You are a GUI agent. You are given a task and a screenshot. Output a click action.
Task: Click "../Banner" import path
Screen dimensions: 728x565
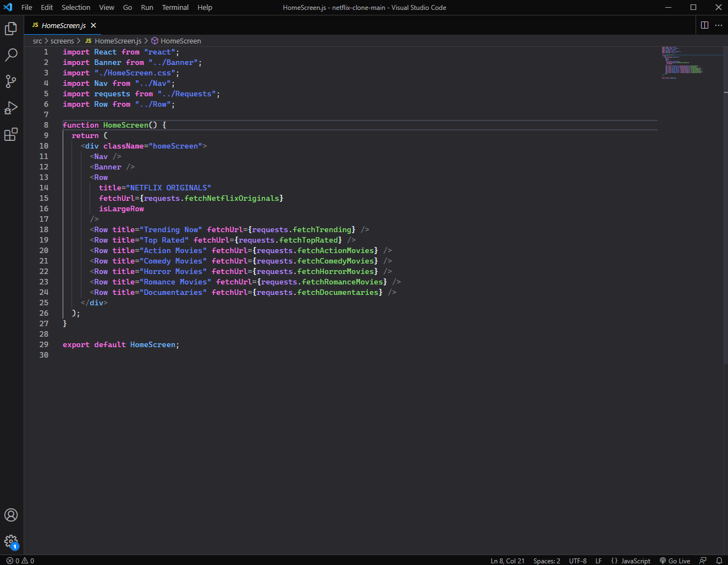pos(173,62)
